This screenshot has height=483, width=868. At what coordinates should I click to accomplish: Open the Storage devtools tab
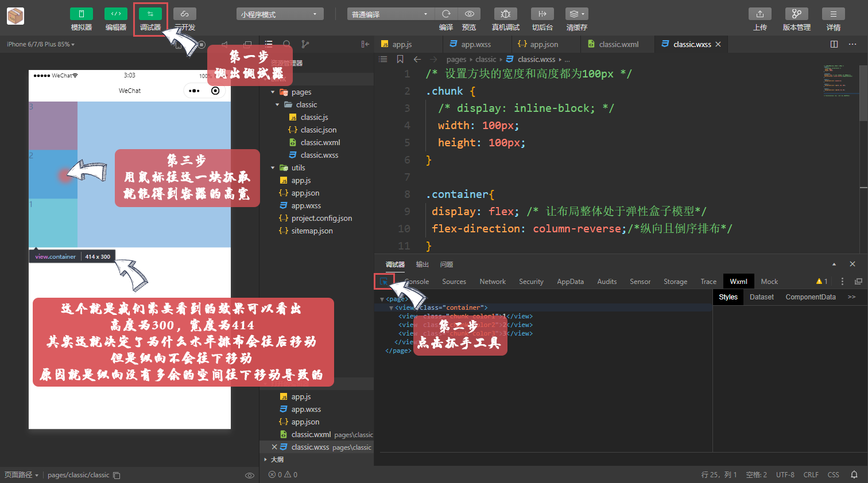(675, 282)
